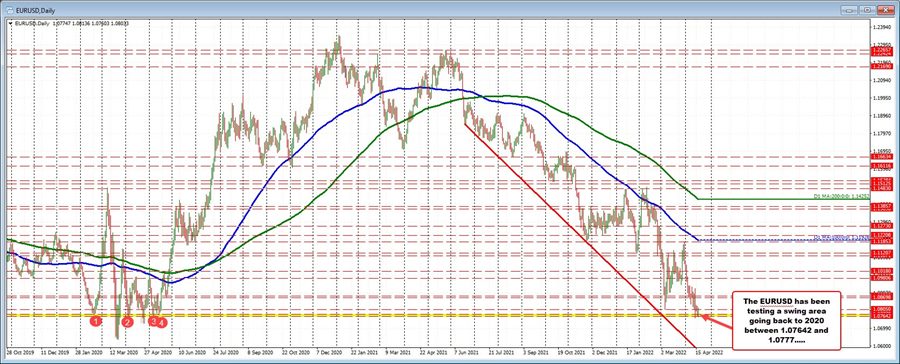Image resolution: width=900 pixels, height=364 pixels.
Task: Select the 1.21690 red price level label
Action: [882, 67]
